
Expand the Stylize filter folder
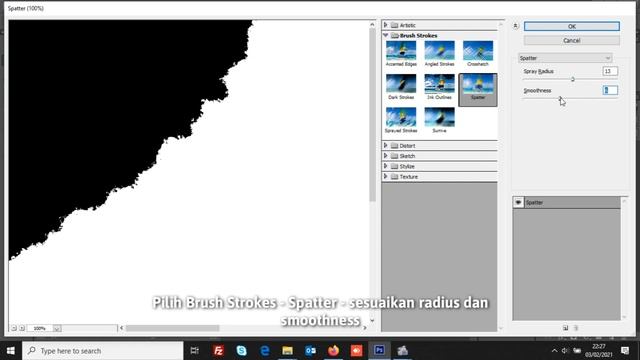[385, 166]
